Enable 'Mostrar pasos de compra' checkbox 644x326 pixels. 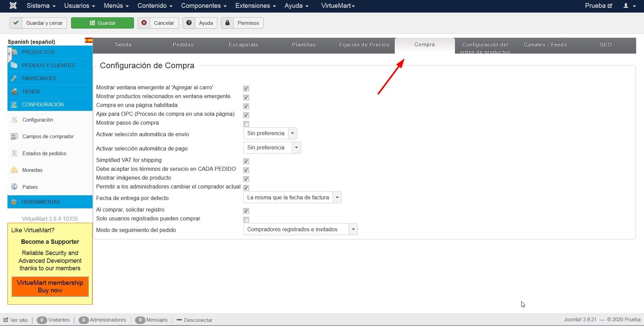[x=246, y=124]
